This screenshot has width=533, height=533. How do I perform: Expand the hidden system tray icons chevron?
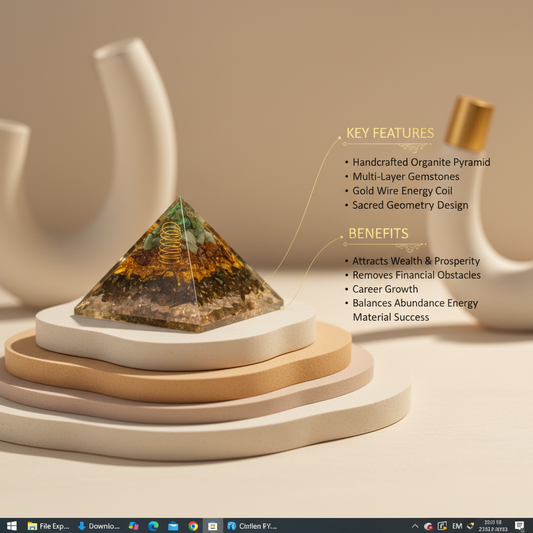coord(415,526)
